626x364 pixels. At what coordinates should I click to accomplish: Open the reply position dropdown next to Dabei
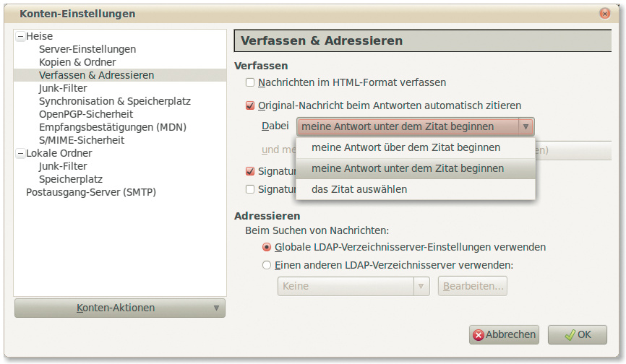(415, 126)
